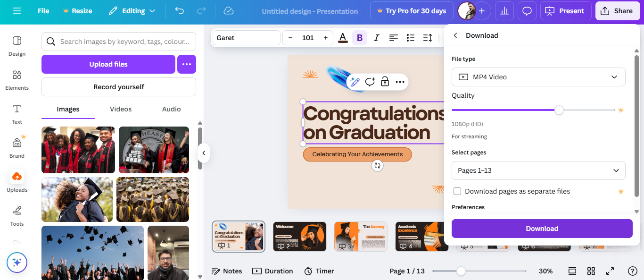Open the Elements panel in sidebar
644x280 pixels.
click(17, 80)
